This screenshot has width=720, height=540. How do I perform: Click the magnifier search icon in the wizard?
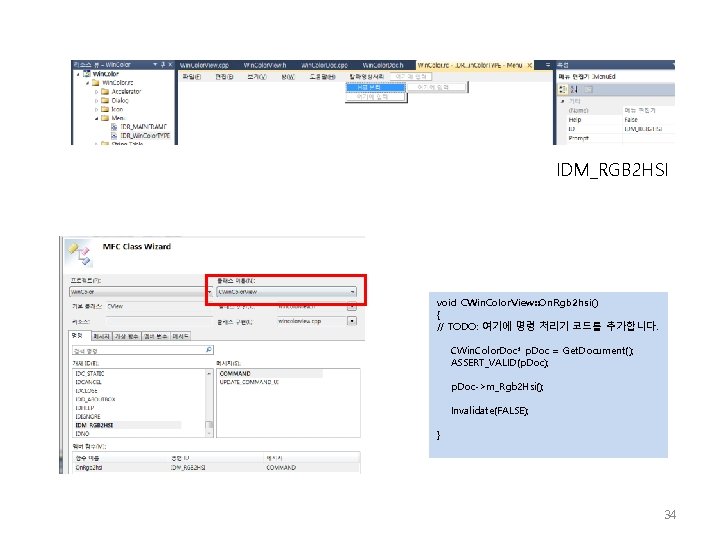(x=209, y=350)
